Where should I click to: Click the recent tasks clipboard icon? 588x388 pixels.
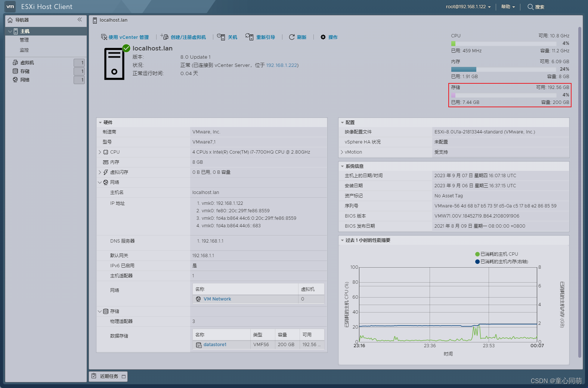pos(94,376)
